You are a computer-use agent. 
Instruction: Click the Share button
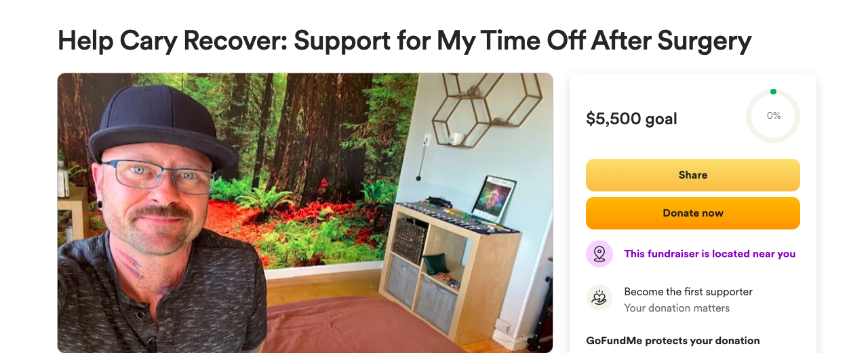(x=692, y=175)
